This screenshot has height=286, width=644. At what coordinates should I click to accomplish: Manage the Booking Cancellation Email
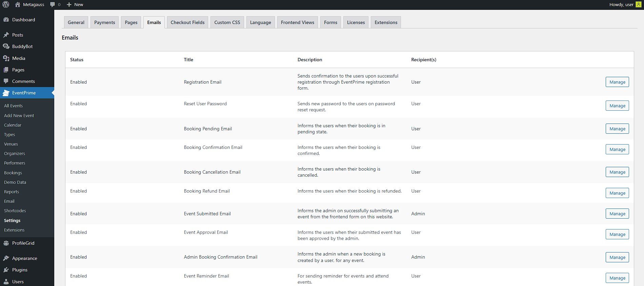[x=617, y=172]
